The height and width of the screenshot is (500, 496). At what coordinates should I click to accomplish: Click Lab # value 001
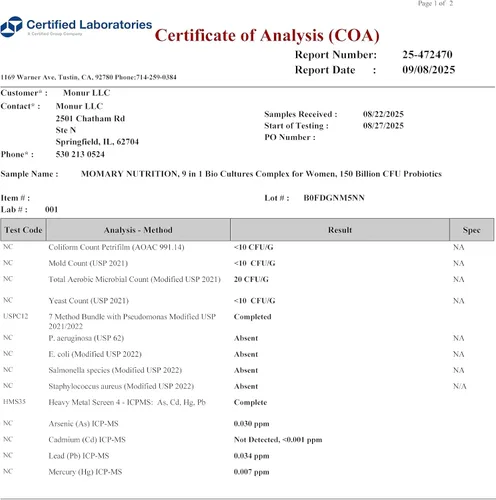tap(51, 210)
